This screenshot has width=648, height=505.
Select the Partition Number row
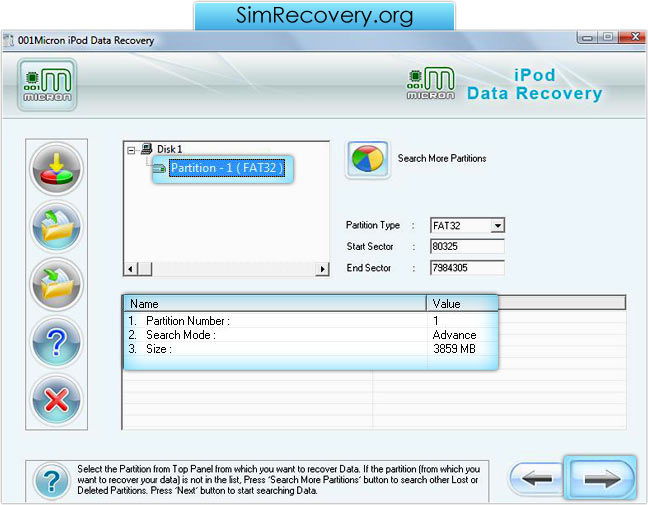point(311,321)
